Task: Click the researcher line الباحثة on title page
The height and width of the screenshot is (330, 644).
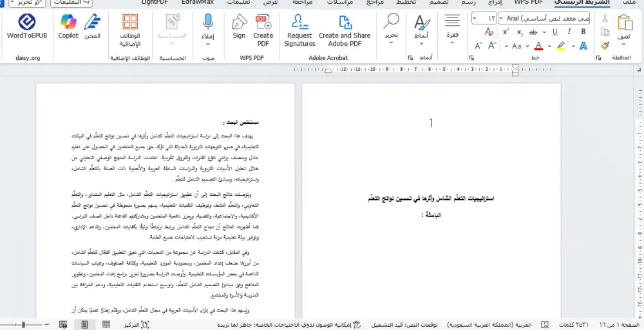Action: pos(431,215)
